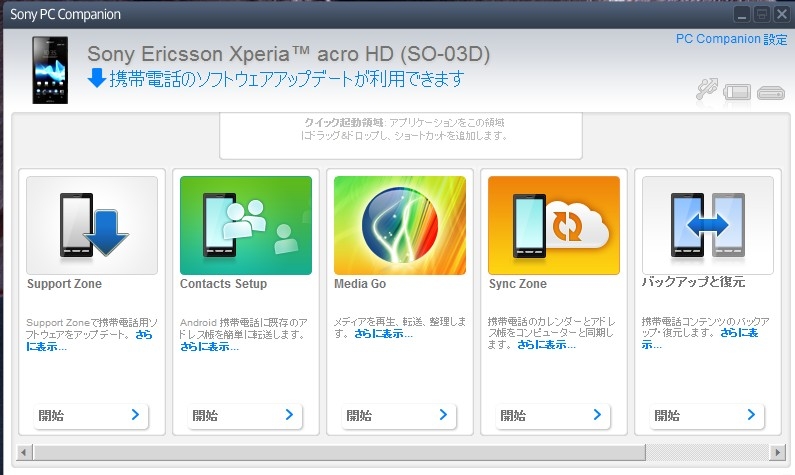This screenshot has height=475, width=795.
Task: Click the バックアップと復元 title text
Action: 693,282
